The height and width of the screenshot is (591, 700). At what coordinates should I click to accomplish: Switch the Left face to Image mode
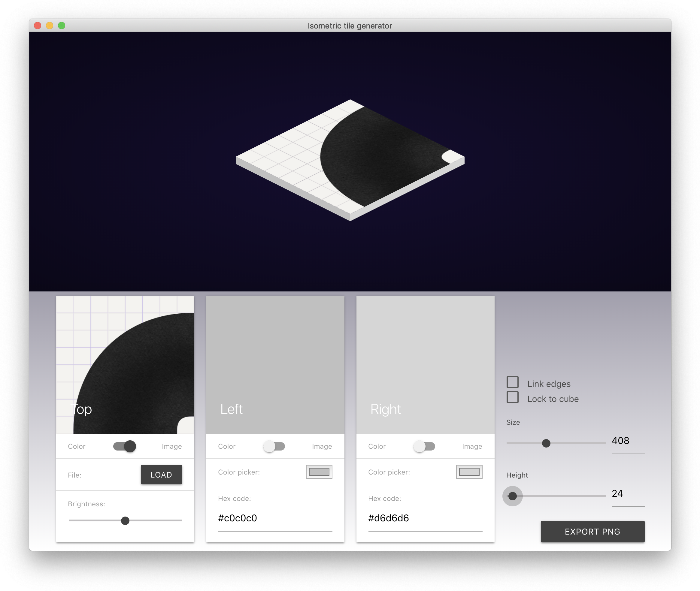point(274,446)
